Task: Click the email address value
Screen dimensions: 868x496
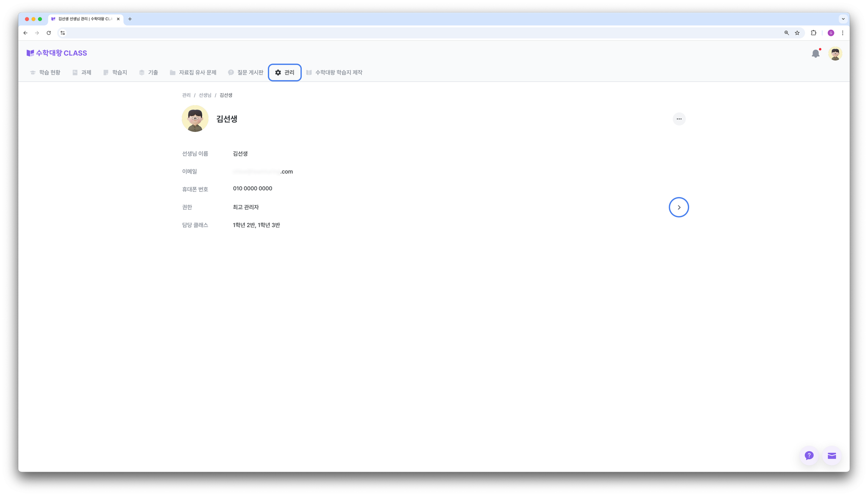Action: point(263,172)
